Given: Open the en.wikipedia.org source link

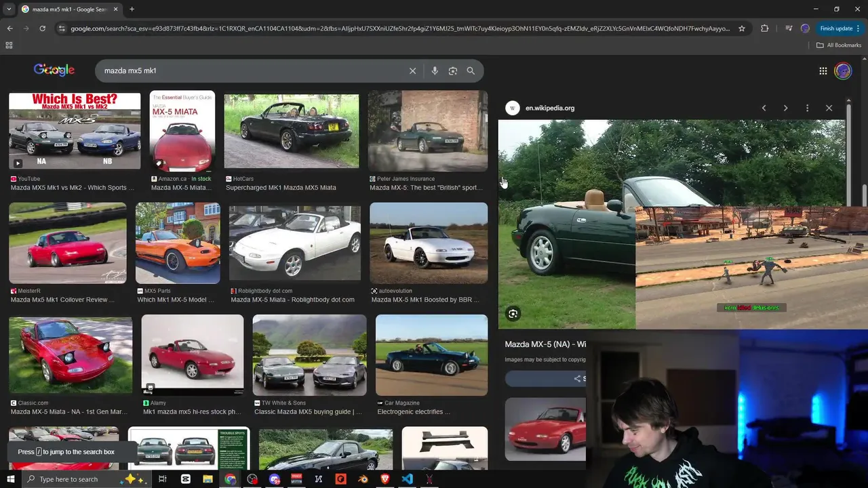Looking at the screenshot, I should [x=550, y=108].
